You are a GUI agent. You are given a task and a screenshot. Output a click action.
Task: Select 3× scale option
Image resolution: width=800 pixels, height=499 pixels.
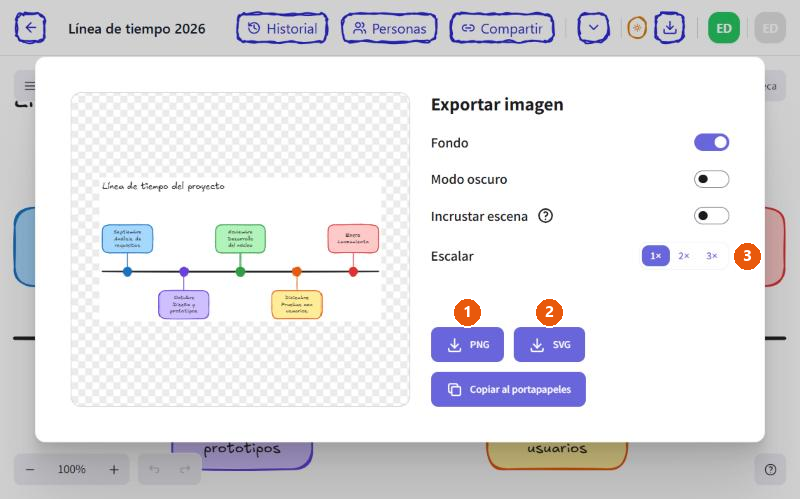[x=712, y=256]
